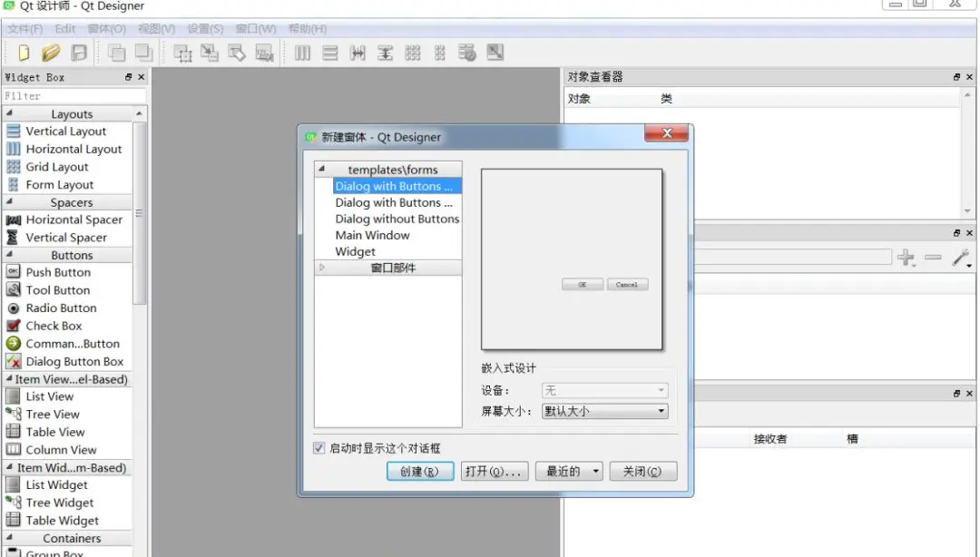Select the Edit Signals/Slots mode icon

(210, 54)
